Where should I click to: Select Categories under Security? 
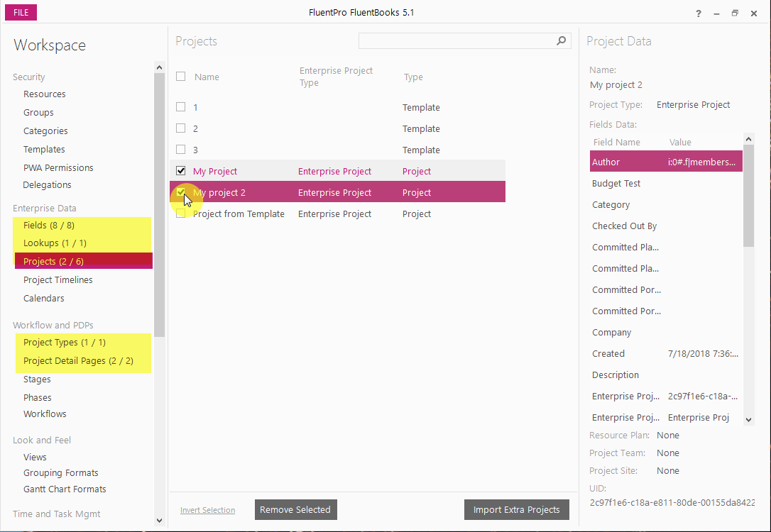pos(45,131)
